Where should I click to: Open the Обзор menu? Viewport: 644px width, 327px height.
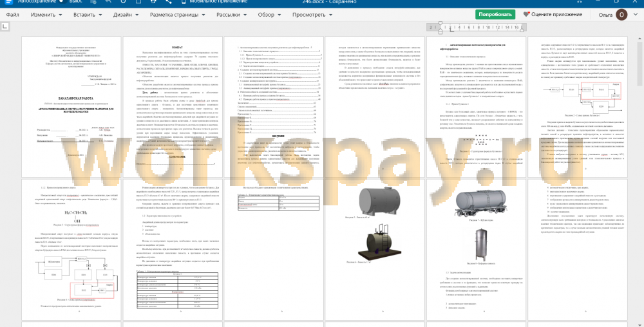pos(269,15)
